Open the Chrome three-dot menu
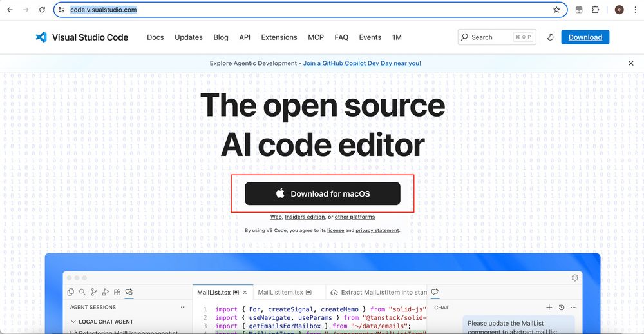 (x=634, y=10)
